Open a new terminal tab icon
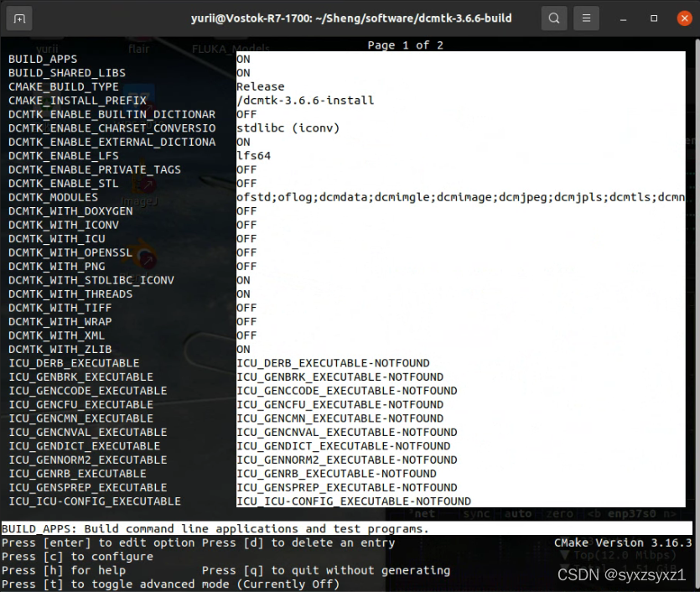700x592 pixels. (x=19, y=18)
